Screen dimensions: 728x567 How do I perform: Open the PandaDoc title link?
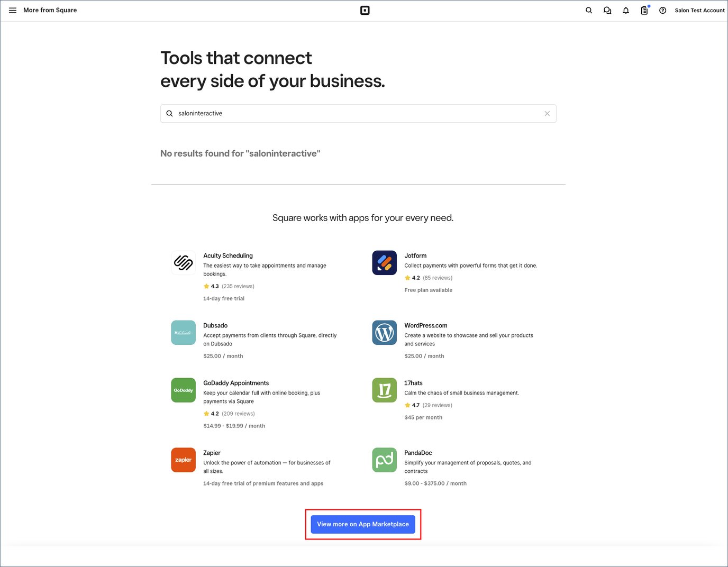418,453
